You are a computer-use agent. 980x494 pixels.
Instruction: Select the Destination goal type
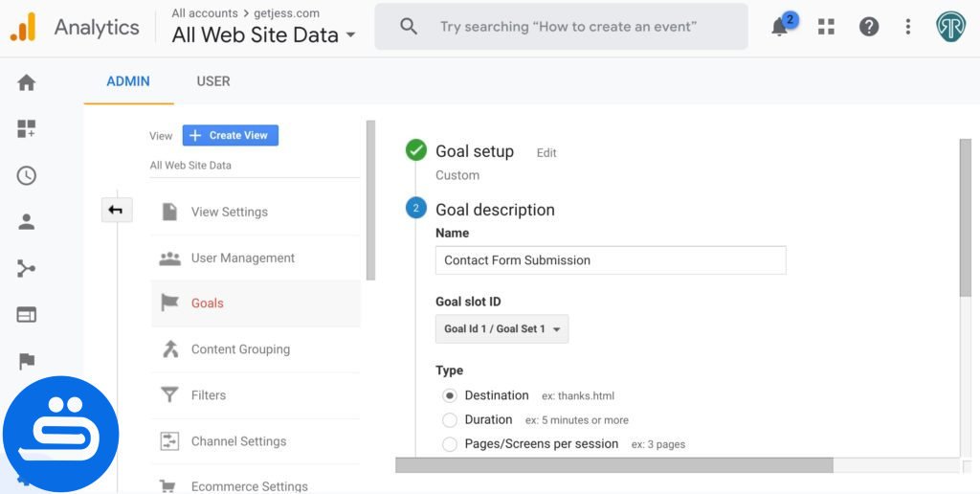tap(450, 395)
